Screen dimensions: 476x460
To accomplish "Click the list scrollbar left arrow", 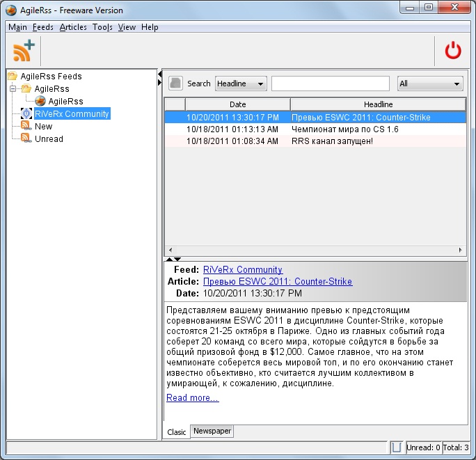I will point(170,250).
